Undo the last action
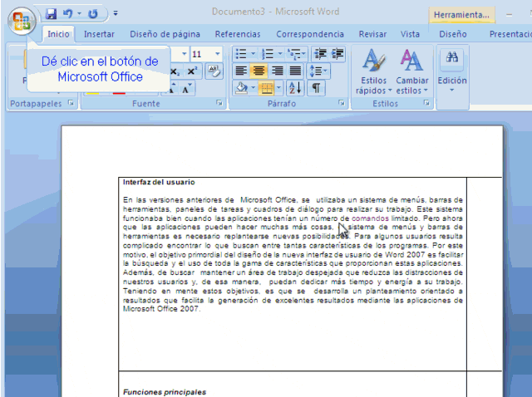The width and height of the screenshot is (532, 397). point(67,14)
